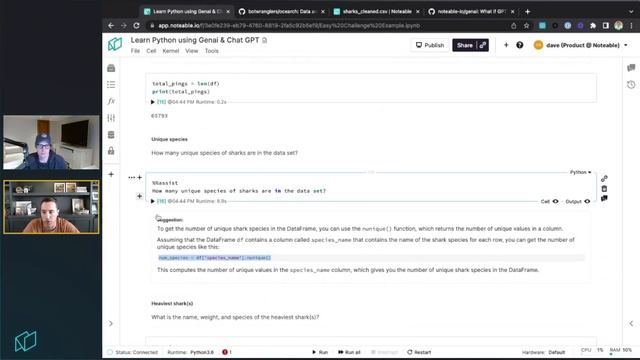Open the Kernel menu
The height and width of the screenshot is (360, 640).
(171, 51)
